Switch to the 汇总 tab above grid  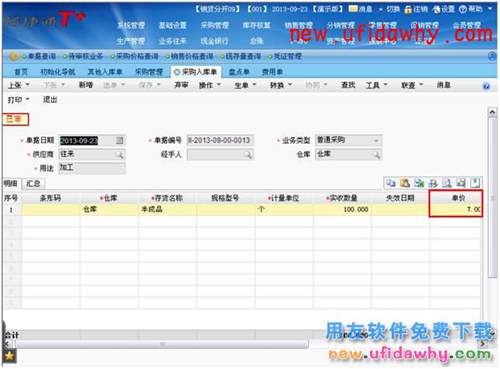click(33, 183)
